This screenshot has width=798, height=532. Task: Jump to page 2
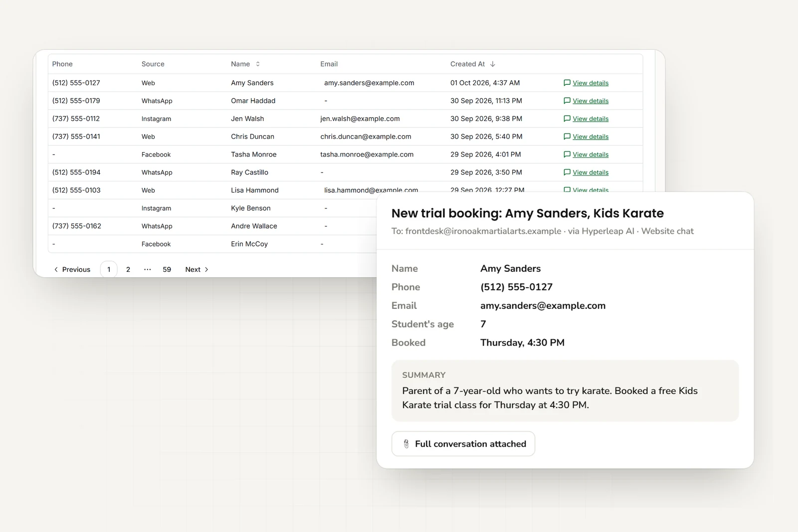pyautogui.click(x=128, y=269)
